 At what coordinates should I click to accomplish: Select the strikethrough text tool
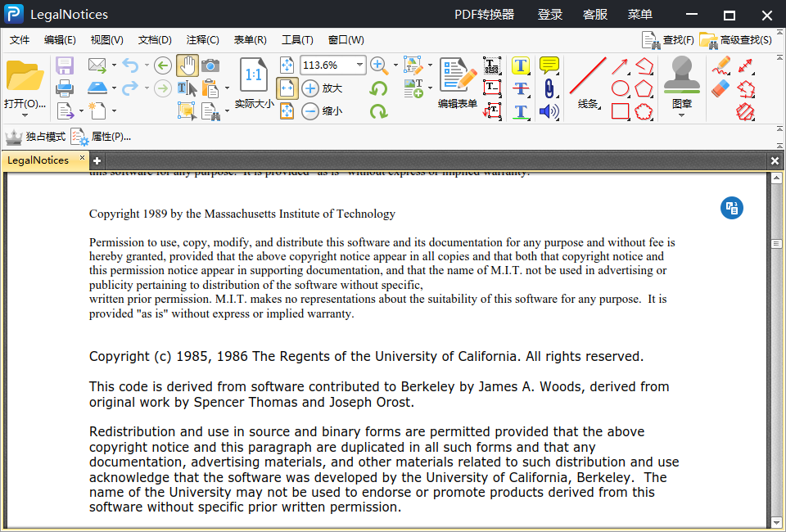(521, 88)
